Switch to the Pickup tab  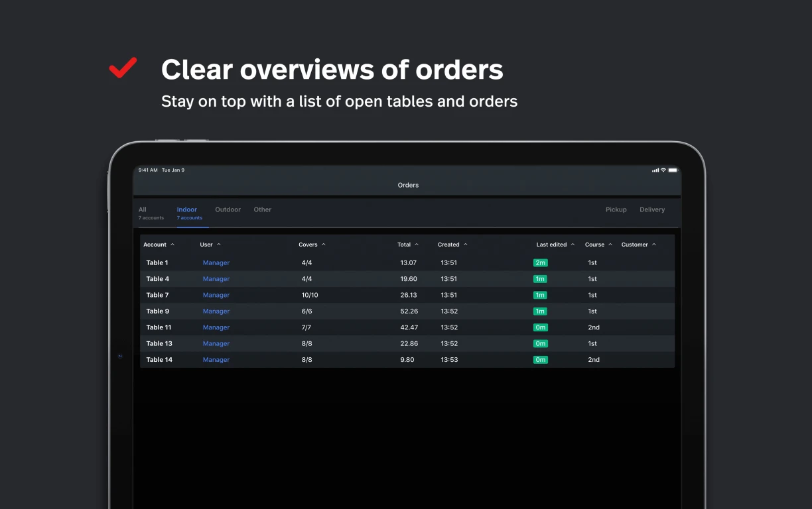pos(616,209)
